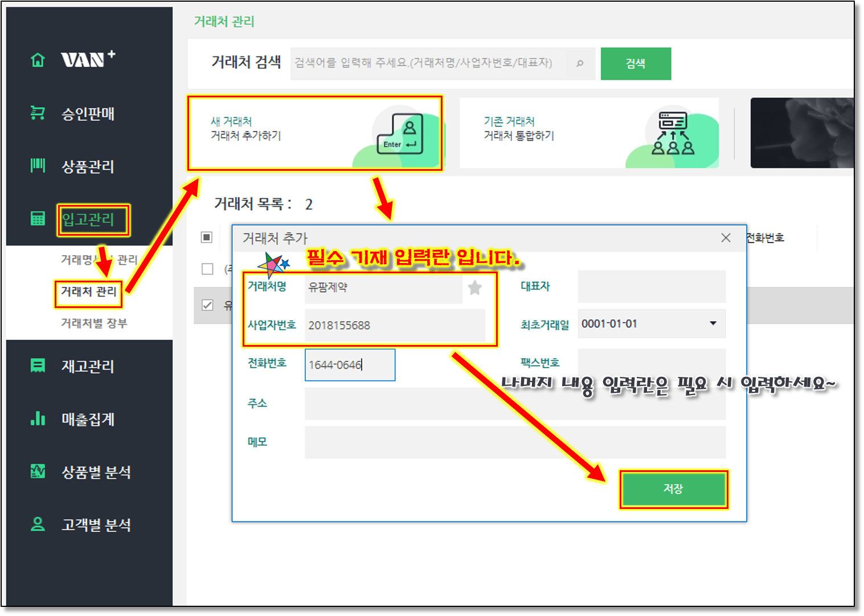
Task: Open the 승인판매 cart icon menu
Action: (38, 113)
